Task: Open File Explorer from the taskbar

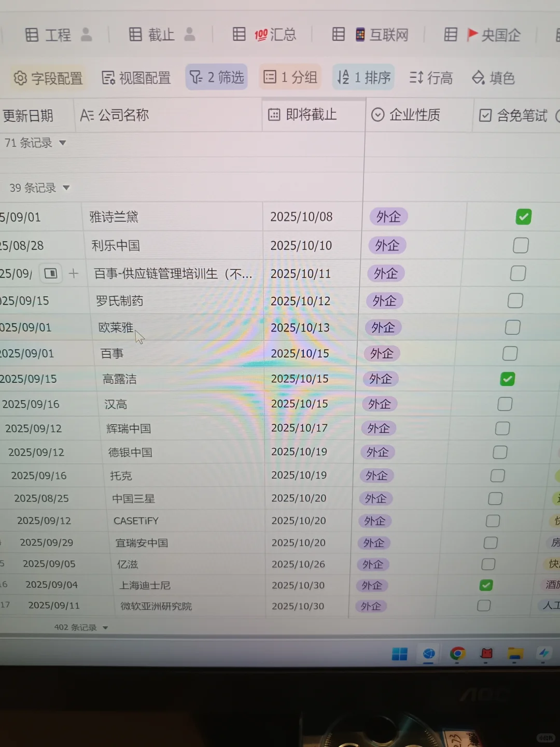Action: click(x=515, y=654)
